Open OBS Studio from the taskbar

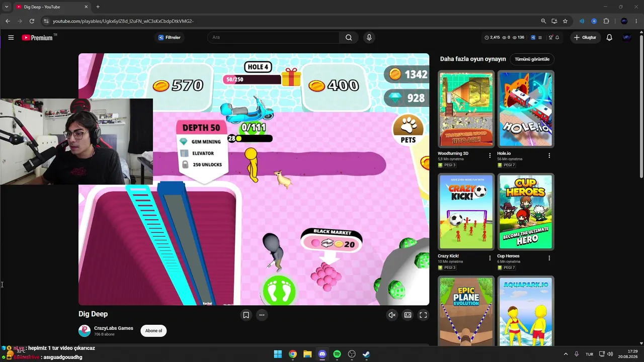pyautogui.click(x=352, y=354)
